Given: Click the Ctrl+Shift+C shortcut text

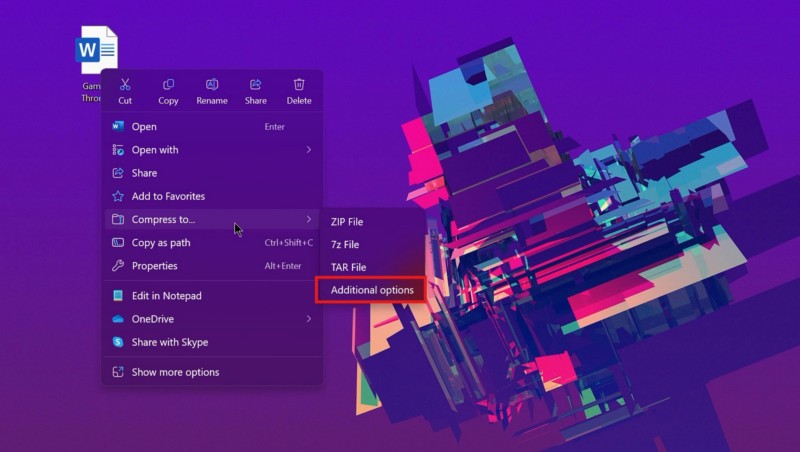Looking at the screenshot, I should 289,242.
